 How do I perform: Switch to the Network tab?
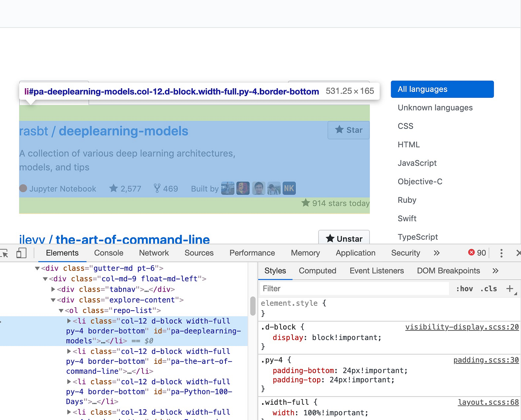pyautogui.click(x=154, y=253)
